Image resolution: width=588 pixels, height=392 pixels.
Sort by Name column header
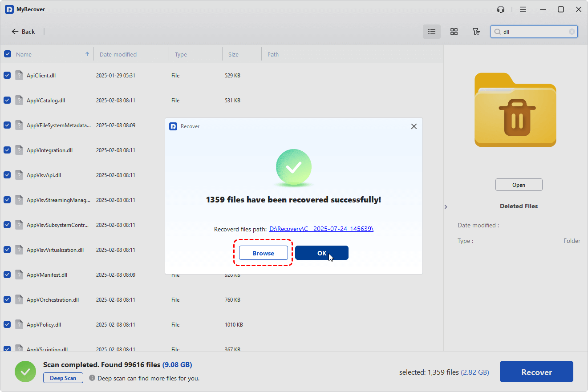24,54
